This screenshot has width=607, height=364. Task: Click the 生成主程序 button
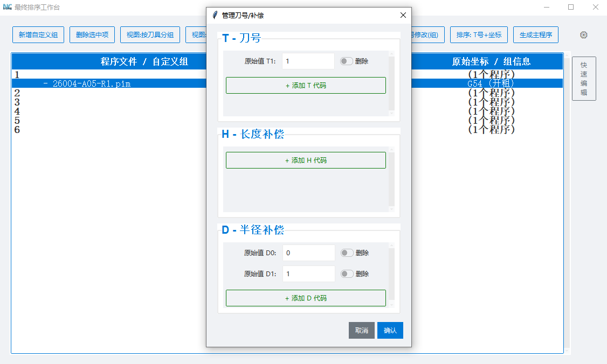click(x=536, y=34)
